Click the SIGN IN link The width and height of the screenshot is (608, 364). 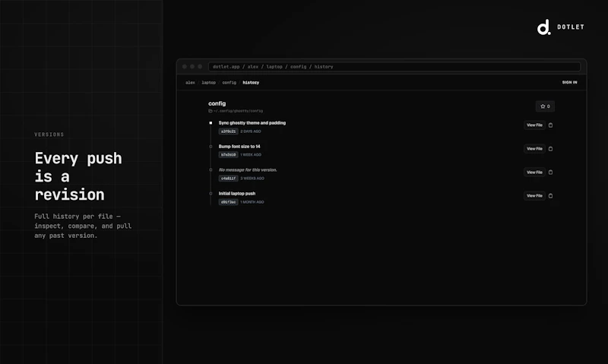569,82
